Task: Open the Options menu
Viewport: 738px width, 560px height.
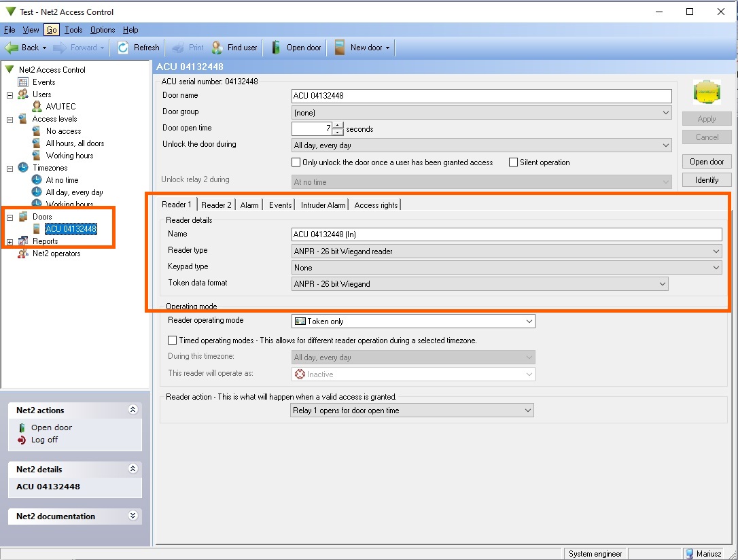Action: point(103,30)
